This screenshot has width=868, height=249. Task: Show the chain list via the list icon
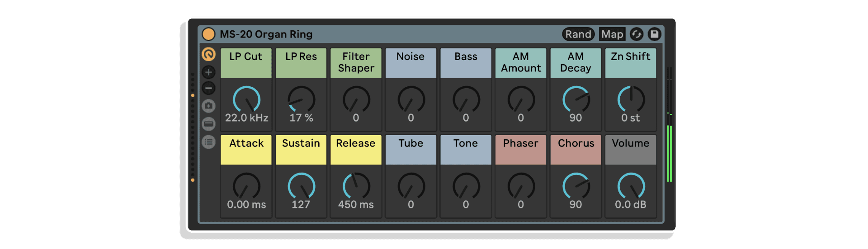click(208, 142)
